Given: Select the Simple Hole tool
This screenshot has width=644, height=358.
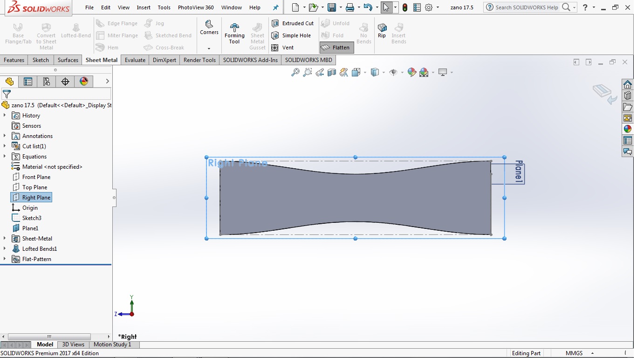Looking at the screenshot, I should (291, 35).
